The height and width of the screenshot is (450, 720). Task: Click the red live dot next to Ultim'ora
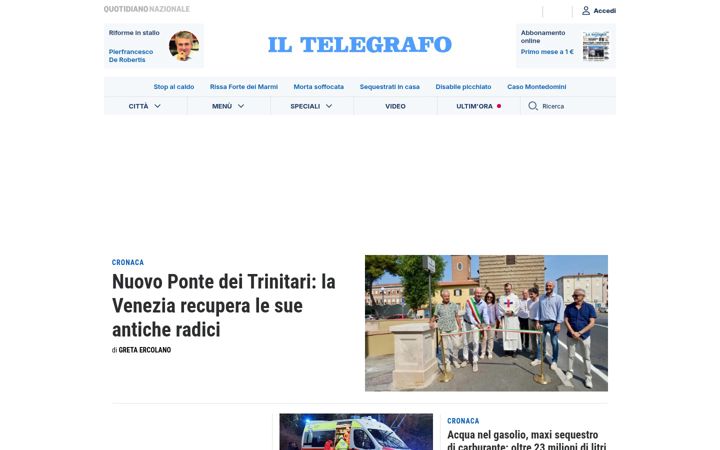(x=499, y=106)
